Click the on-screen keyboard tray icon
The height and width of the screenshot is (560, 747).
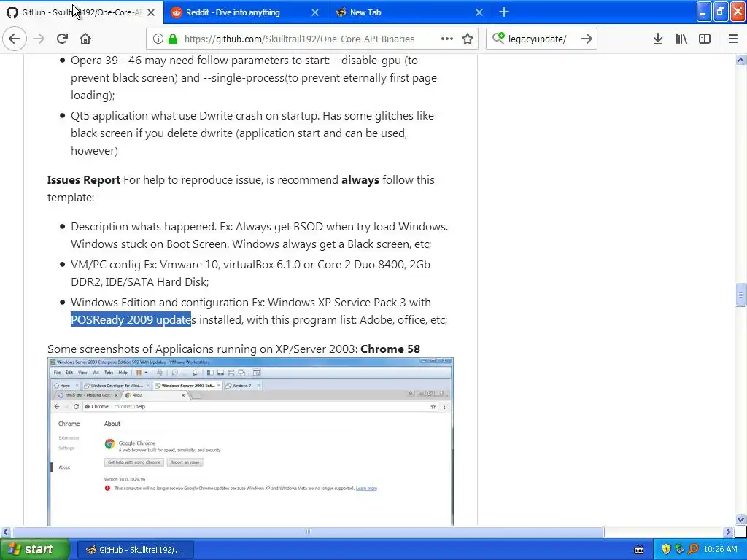click(x=639, y=550)
